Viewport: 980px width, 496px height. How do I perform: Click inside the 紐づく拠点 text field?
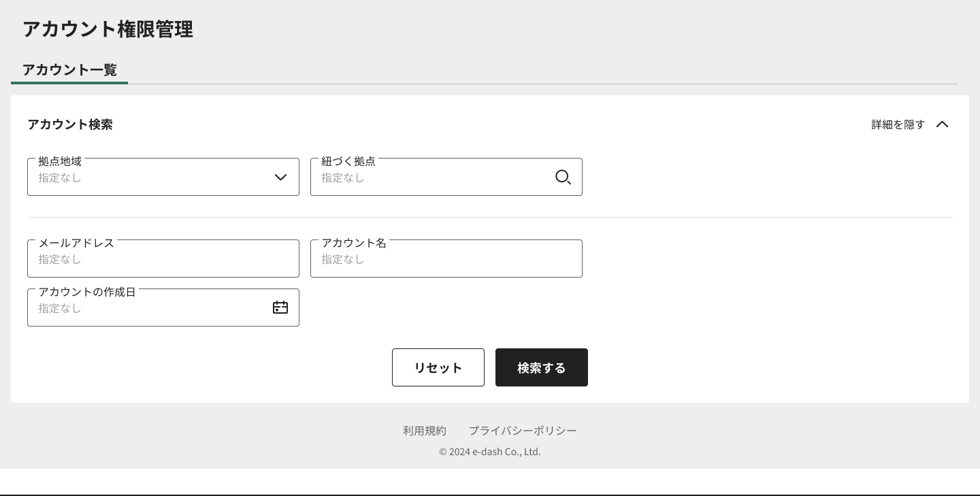pos(429,178)
